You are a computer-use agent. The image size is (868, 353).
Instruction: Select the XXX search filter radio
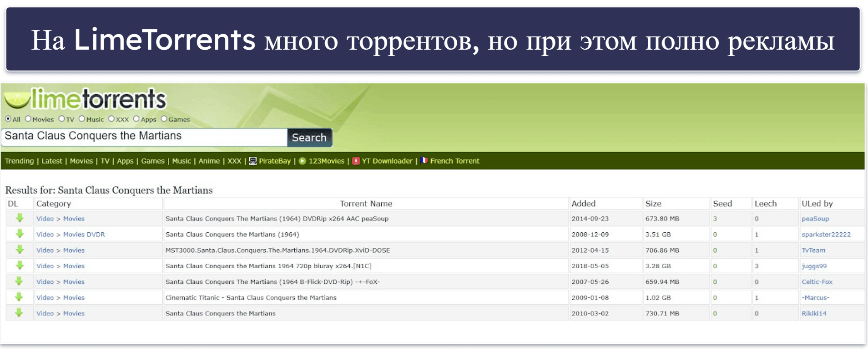pyautogui.click(x=111, y=119)
